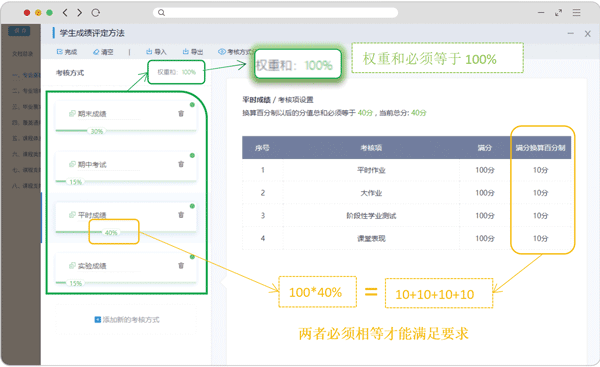Click trash icon on 平时成绩 card

181,215
